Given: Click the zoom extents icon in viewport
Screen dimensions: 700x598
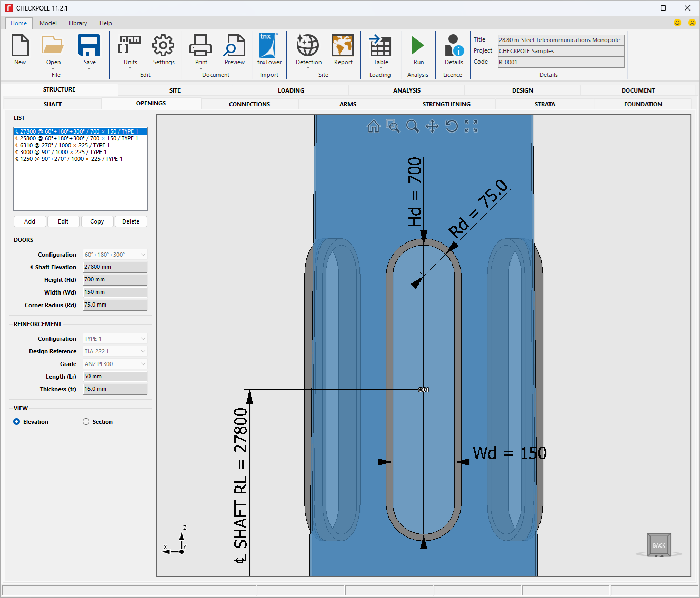Looking at the screenshot, I should coord(471,126).
